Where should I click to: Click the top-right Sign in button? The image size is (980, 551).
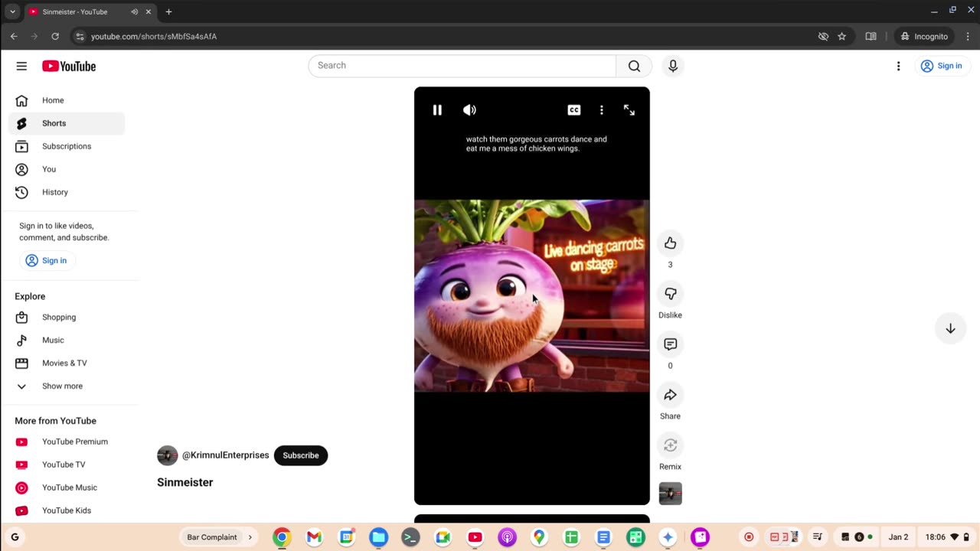point(942,66)
